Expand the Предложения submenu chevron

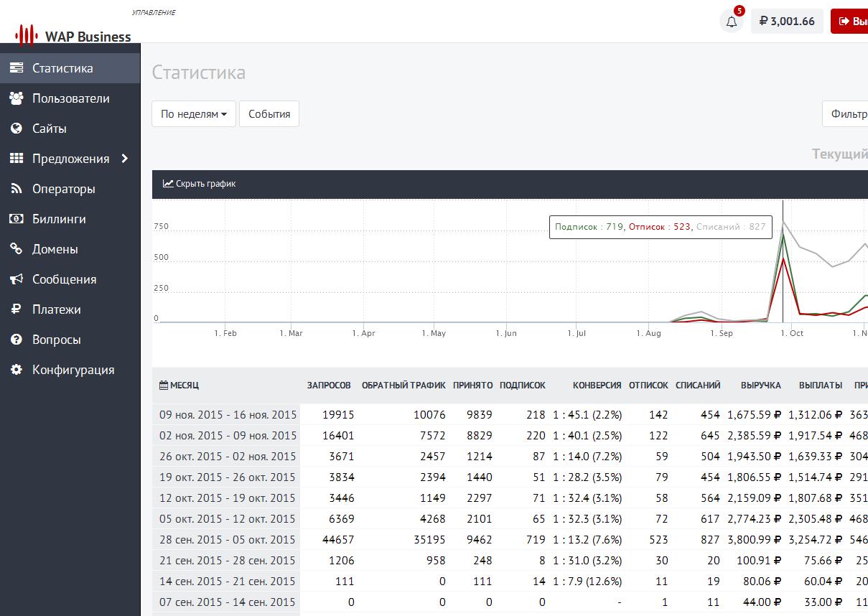click(125, 159)
